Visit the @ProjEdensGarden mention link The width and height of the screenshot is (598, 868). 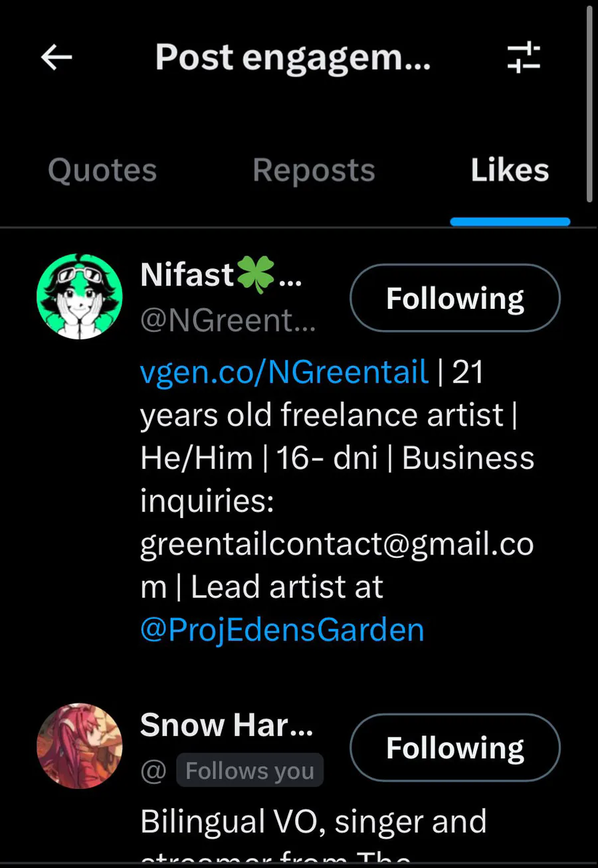tap(282, 630)
